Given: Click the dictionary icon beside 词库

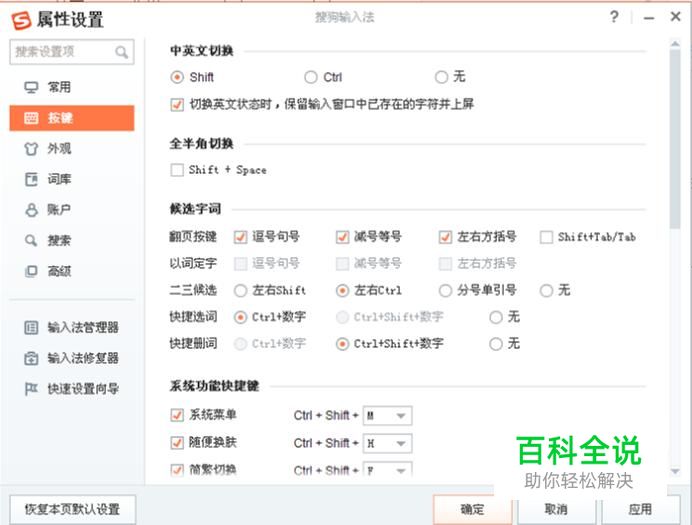Looking at the screenshot, I should [31, 179].
